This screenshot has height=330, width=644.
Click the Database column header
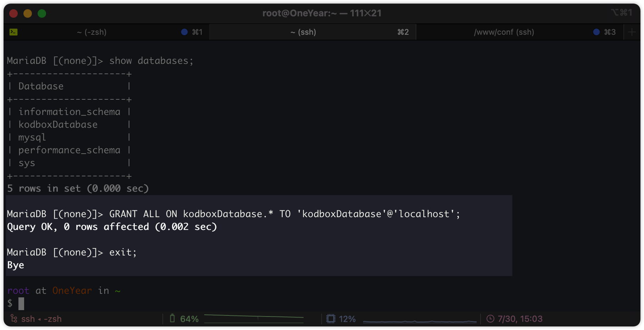tap(41, 86)
